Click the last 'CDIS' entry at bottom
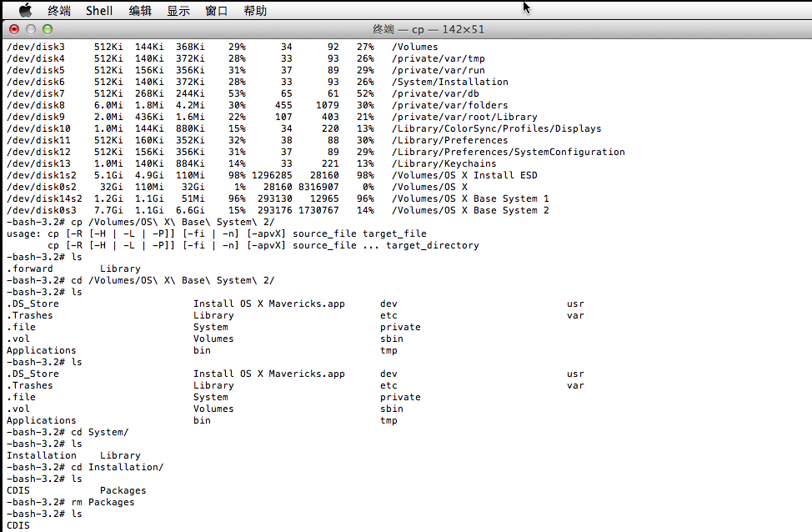812x532 pixels. (18, 525)
